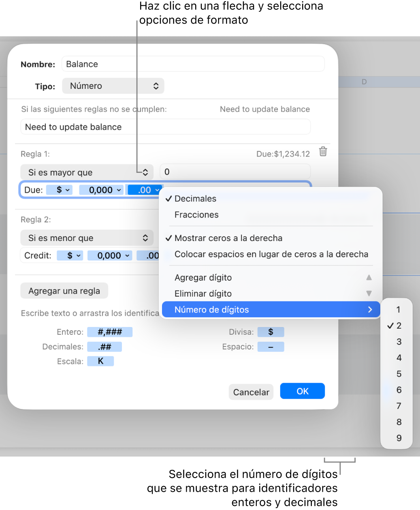Delete Regla 1 using the trash icon
Image resolution: width=420 pixels, height=510 pixels.
323,152
